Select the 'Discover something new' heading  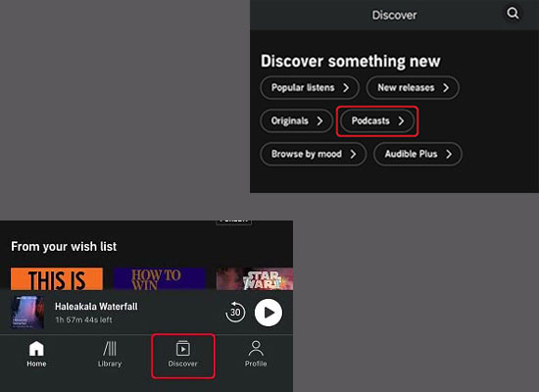tap(350, 61)
